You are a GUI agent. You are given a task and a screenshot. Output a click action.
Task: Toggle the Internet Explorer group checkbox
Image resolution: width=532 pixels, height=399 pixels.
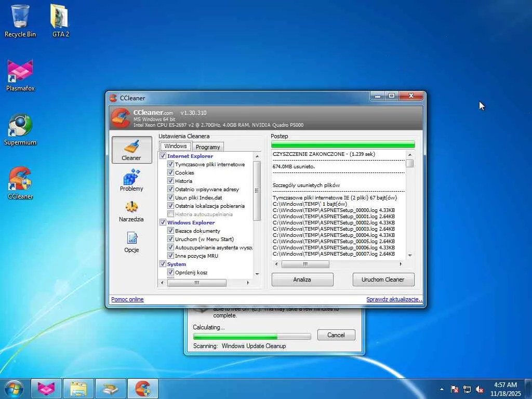[163, 156]
